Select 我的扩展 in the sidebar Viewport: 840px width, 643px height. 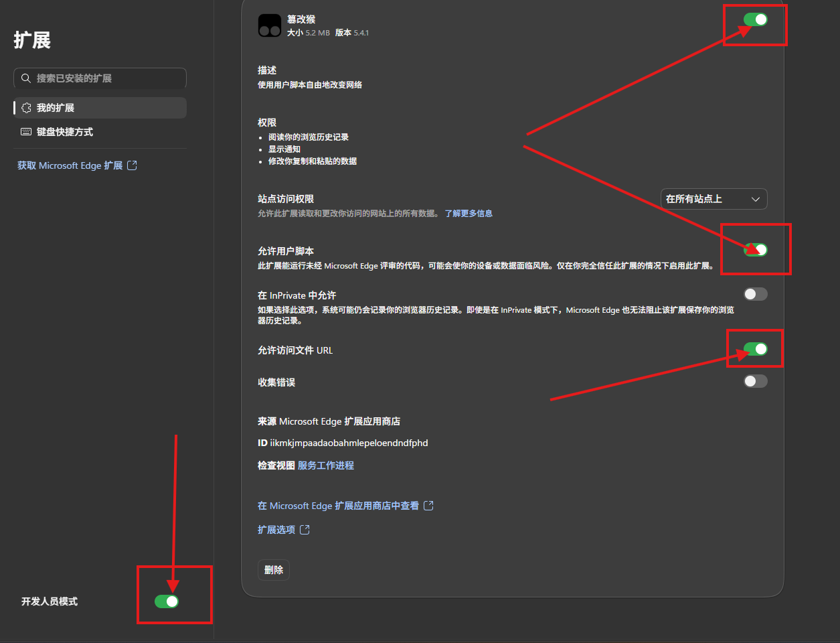pyautogui.click(x=100, y=108)
